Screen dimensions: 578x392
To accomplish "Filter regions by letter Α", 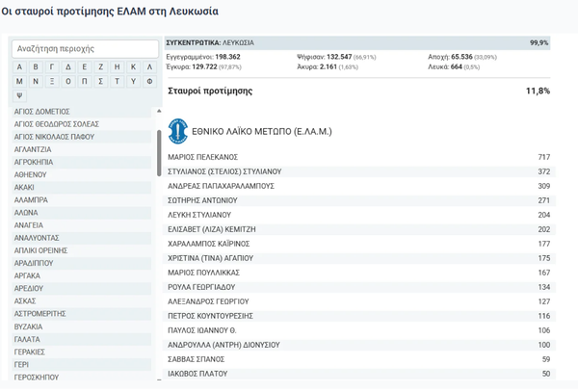I will [x=19, y=67].
